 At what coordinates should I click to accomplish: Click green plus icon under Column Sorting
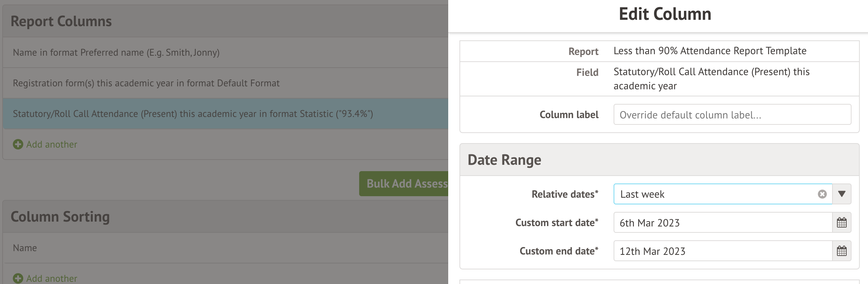pyautogui.click(x=18, y=278)
